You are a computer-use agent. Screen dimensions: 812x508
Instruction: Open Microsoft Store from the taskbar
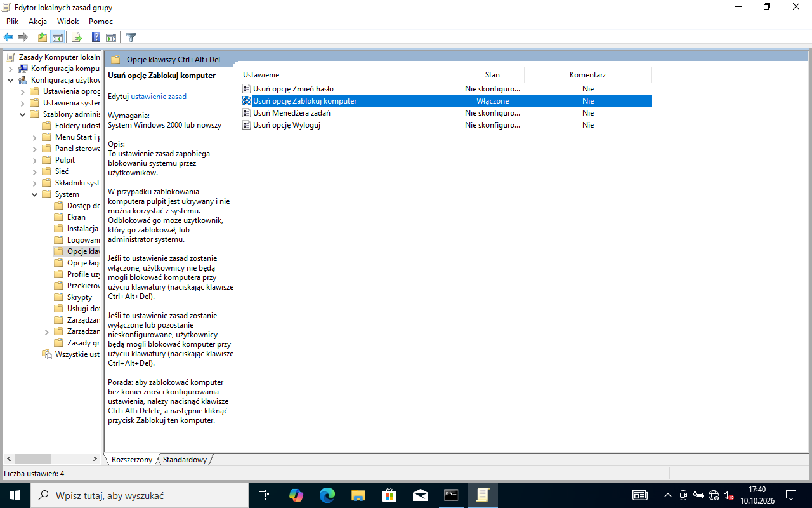click(389, 495)
